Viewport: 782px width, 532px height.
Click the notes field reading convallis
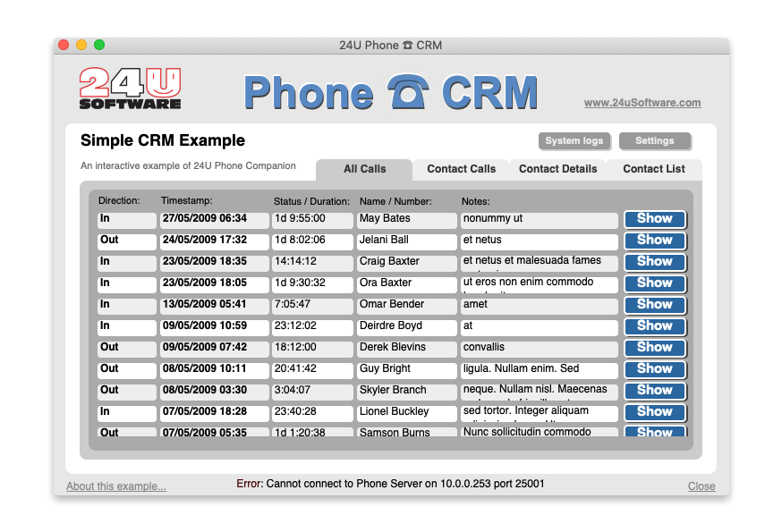539,348
